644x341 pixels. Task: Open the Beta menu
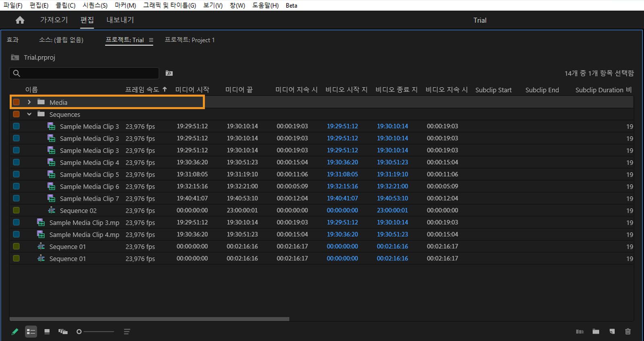pos(291,5)
